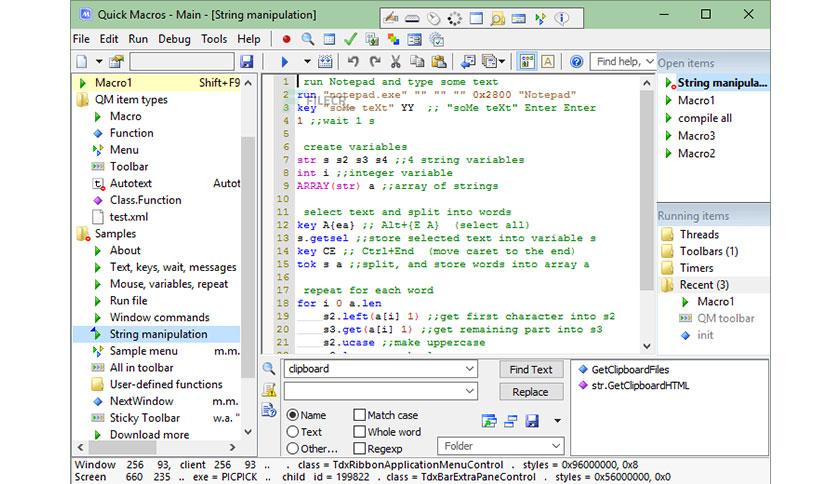Click the Cut scissors icon
Viewport: 836px width, 484px height.
(x=396, y=62)
